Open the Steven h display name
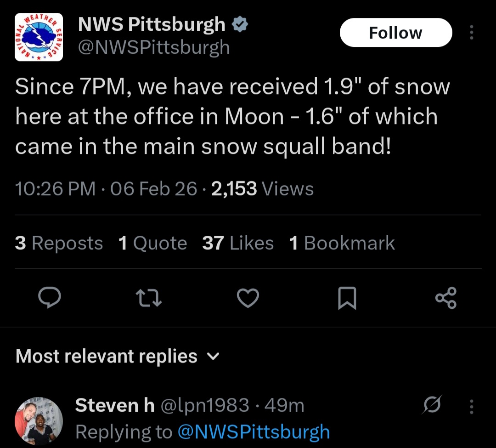The height and width of the screenshot is (448, 496). click(x=115, y=405)
